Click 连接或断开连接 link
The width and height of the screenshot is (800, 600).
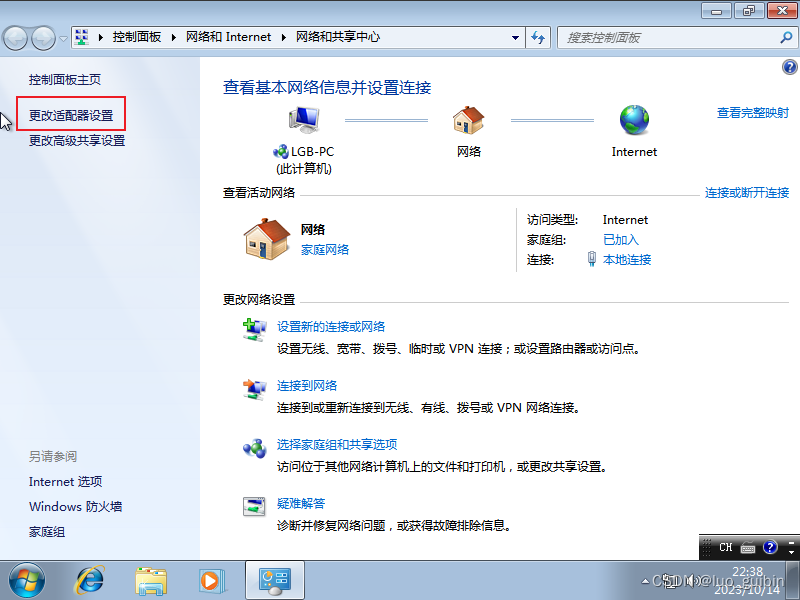(x=747, y=192)
